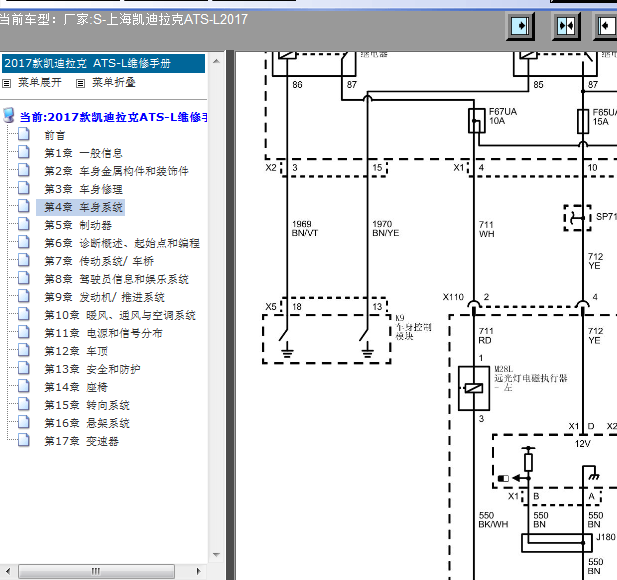Screen dimensions: 617x580
Task: Open 第15章 转向系统
Action: [x=87, y=406]
